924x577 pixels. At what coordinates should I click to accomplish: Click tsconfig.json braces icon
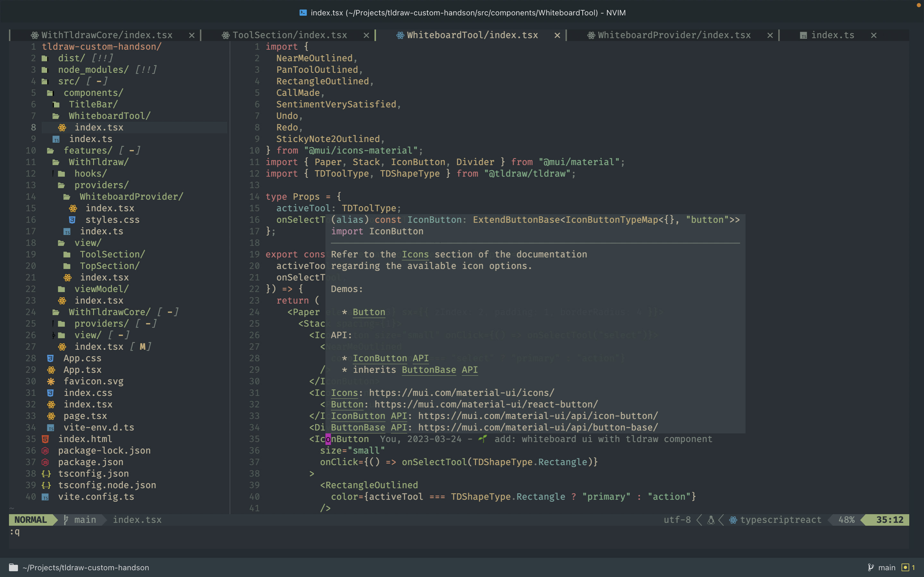(x=46, y=473)
